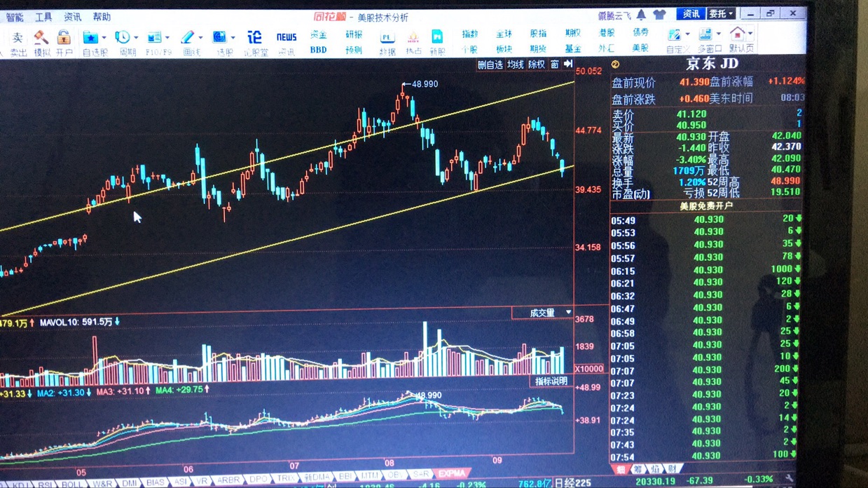Switch to the ARBR indicator tab

click(228, 480)
